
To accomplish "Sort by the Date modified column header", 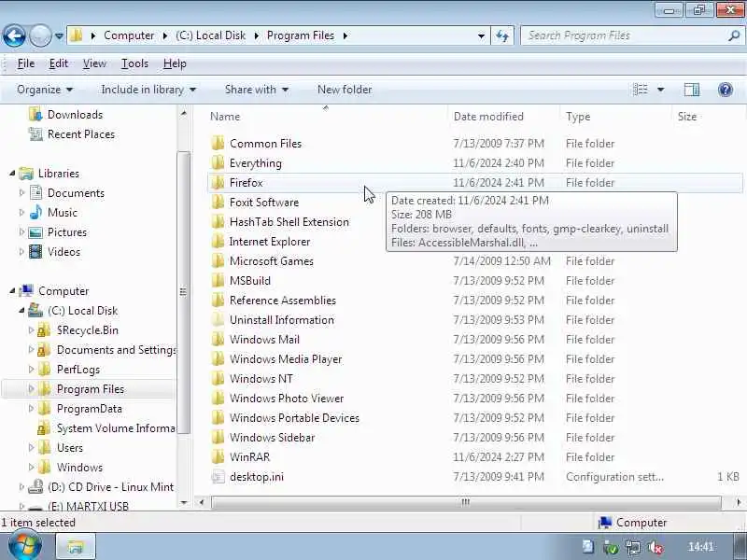I will [x=488, y=117].
